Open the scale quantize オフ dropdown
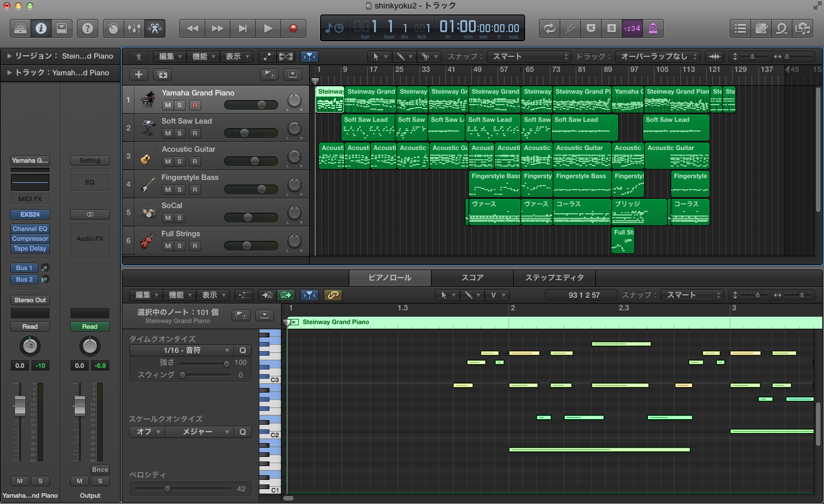Viewport: 824px width, 504px height. coord(147,432)
